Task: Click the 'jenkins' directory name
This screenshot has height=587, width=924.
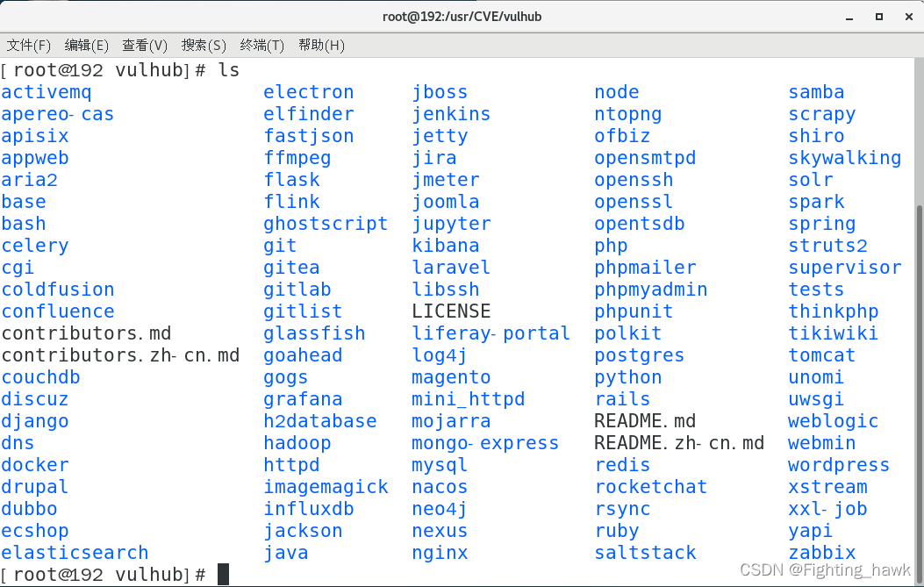Action: (451, 114)
